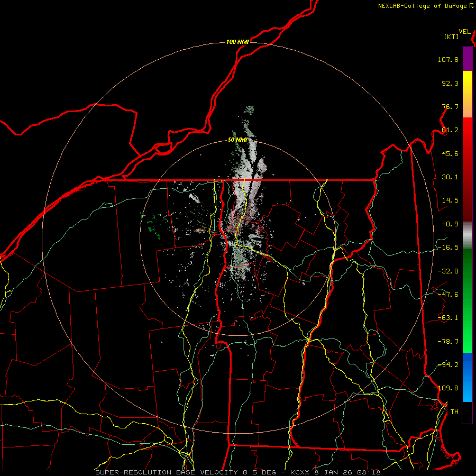Select the 92.3 velocity scale value
This screenshot has width=476, height=476.
pos(450,83)
